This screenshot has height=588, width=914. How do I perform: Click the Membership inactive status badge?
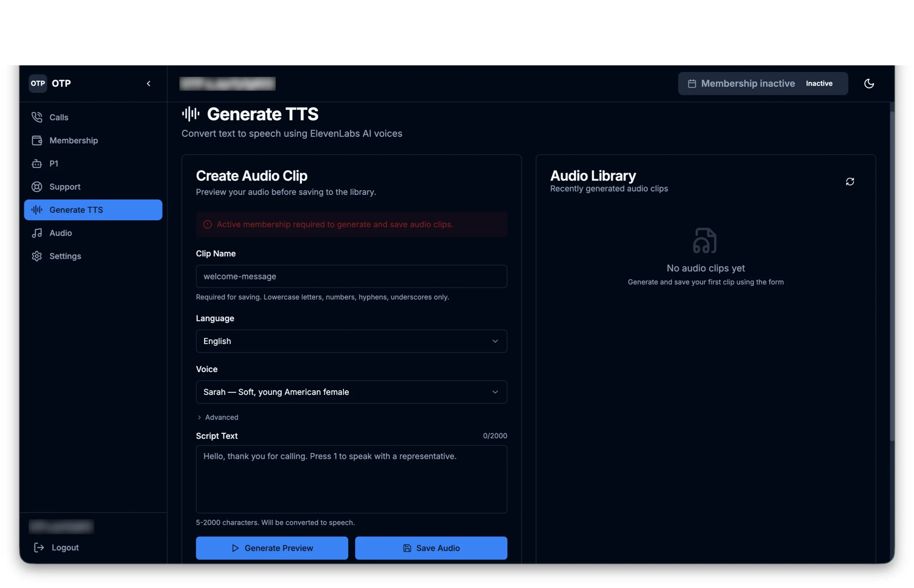[762, 83]
